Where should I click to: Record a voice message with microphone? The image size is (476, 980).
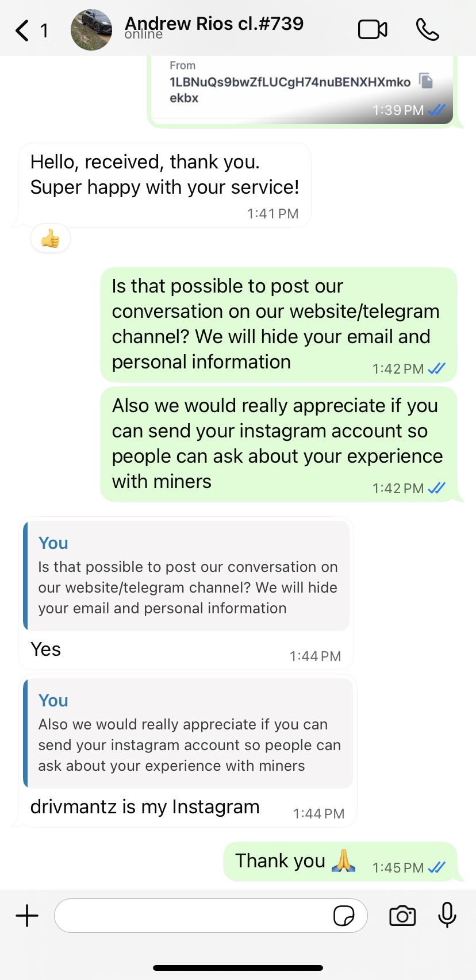(x=447, y=915)
